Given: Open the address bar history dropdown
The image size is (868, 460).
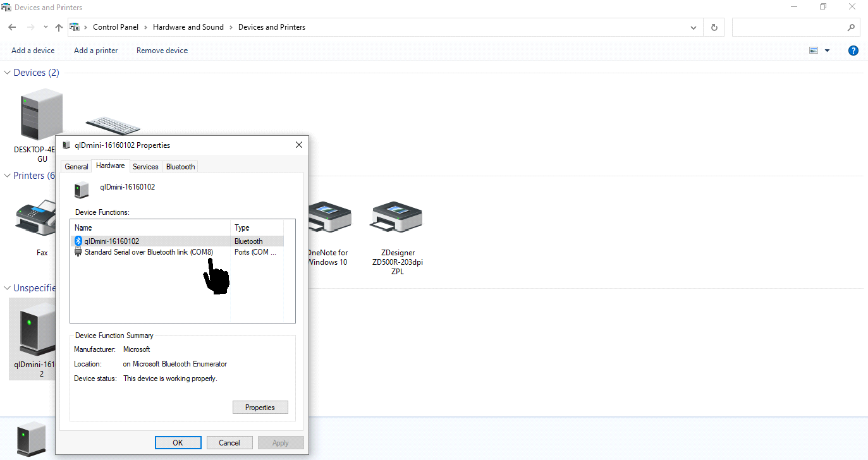Looking at the screenshot, I should (694, 27).
